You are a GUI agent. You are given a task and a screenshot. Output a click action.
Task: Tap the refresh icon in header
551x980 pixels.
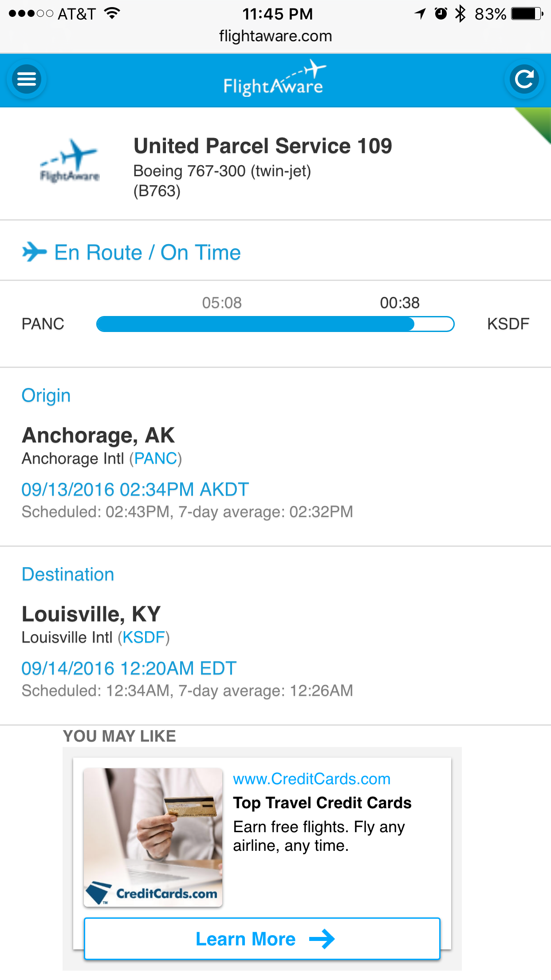[524, 79]
